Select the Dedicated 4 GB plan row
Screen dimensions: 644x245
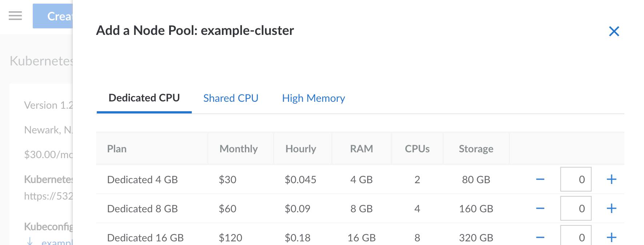point(143,179)
